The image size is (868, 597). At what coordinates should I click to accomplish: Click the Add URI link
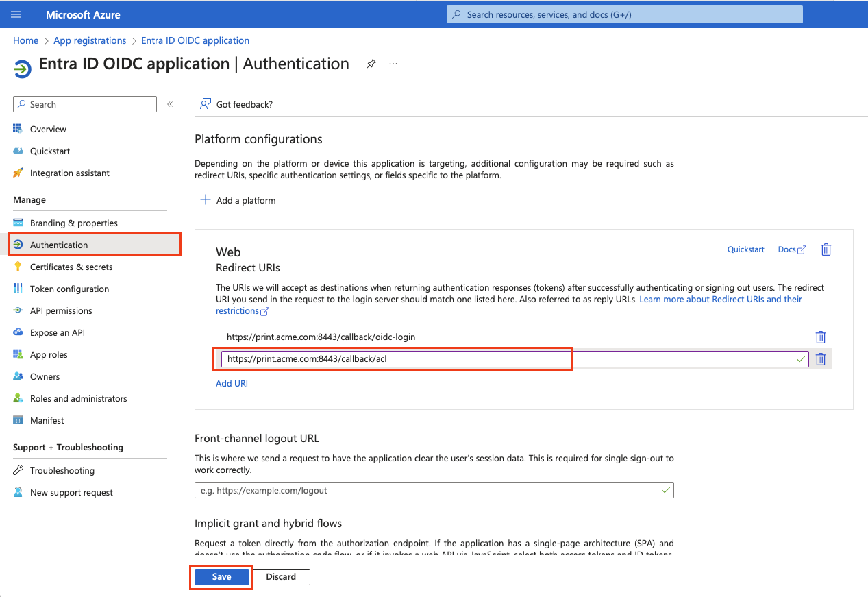coord(232,383)
